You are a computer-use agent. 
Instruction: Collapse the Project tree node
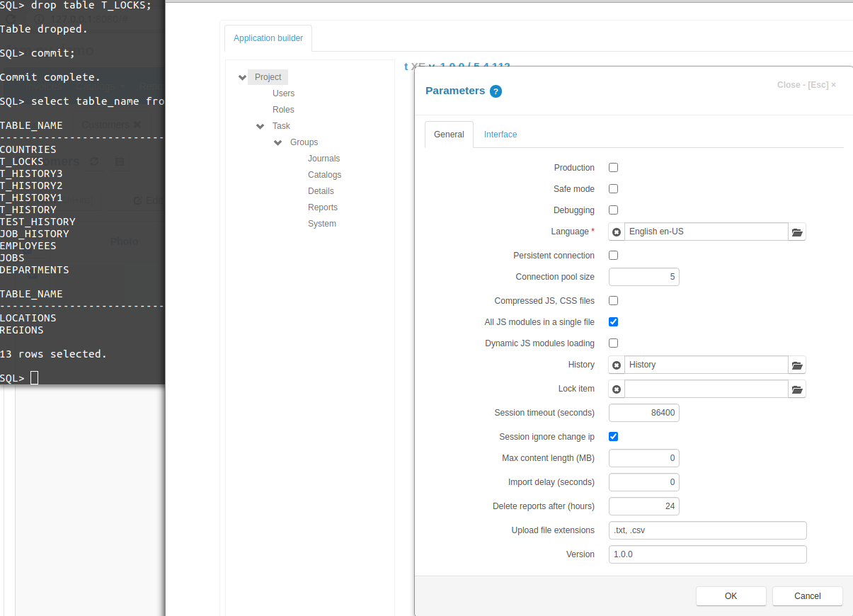(x=242, y=76)
